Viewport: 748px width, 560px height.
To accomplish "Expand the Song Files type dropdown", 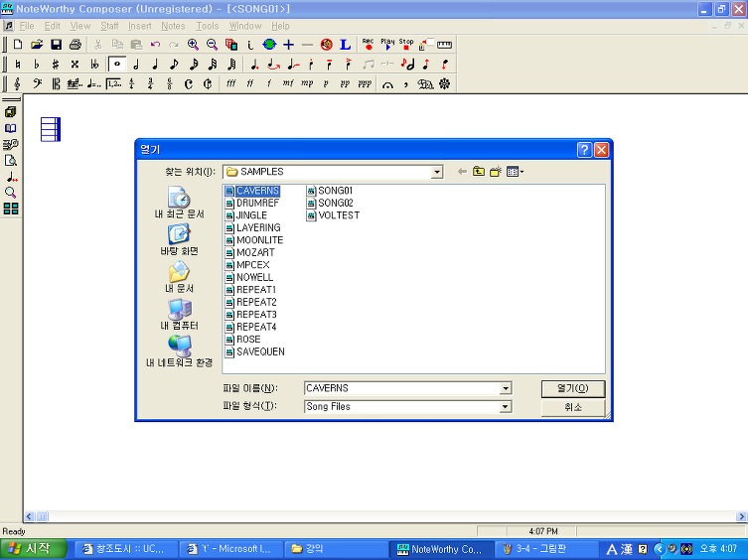I will pyautogui.click(x=506, y=406).
